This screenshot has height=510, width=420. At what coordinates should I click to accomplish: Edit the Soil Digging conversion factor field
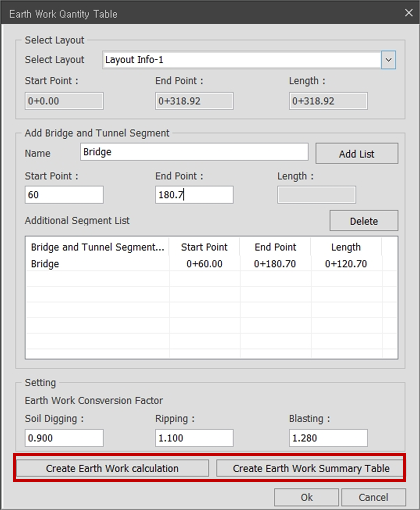click(64, 438)
